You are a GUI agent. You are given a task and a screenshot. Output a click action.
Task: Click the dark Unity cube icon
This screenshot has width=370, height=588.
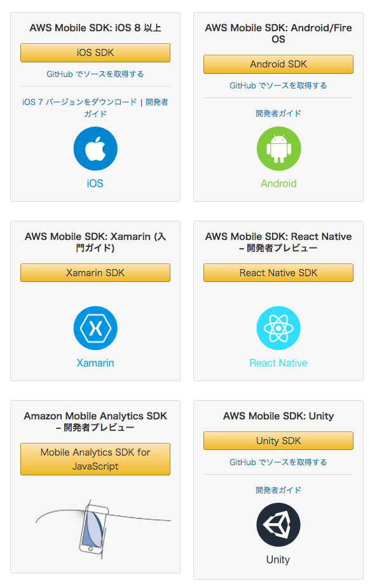(278, 524)
